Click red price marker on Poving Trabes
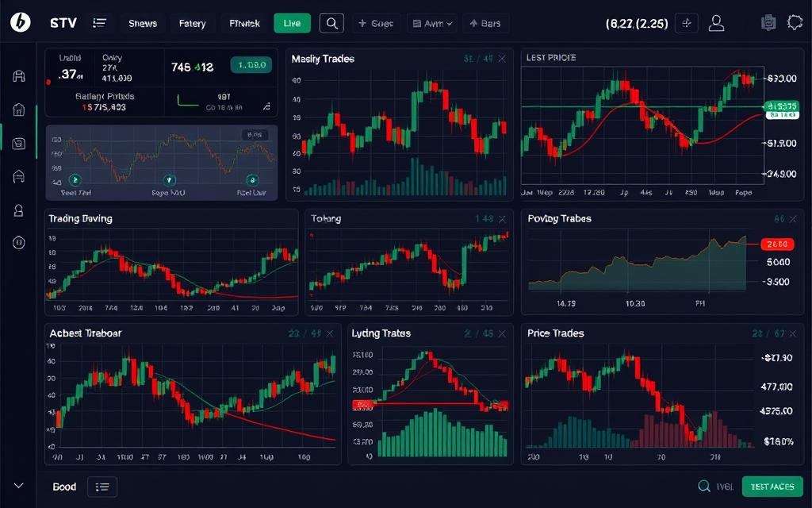812x508 pixels. (776, 244)
